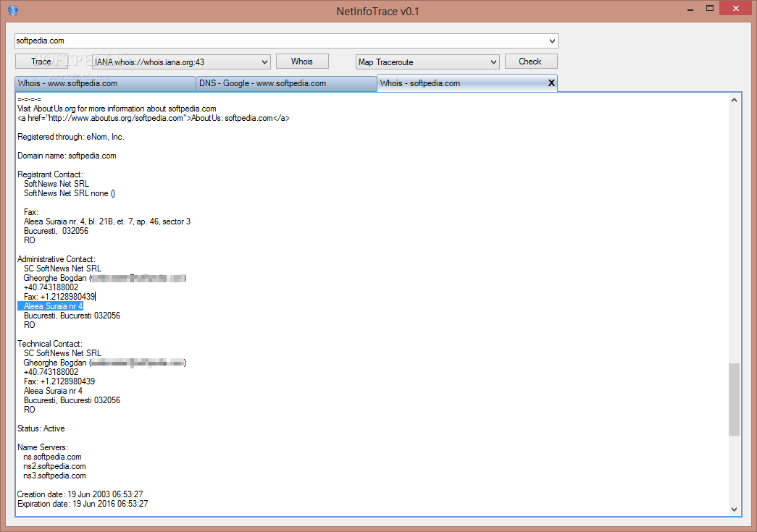
Task: Click the aboutus.org href line
Action: (x=154, y=118)
